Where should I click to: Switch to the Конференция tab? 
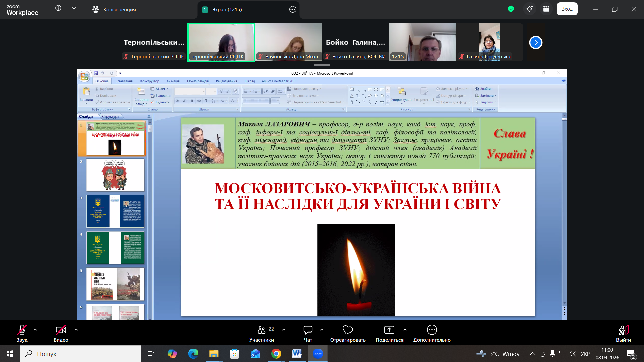114,9
